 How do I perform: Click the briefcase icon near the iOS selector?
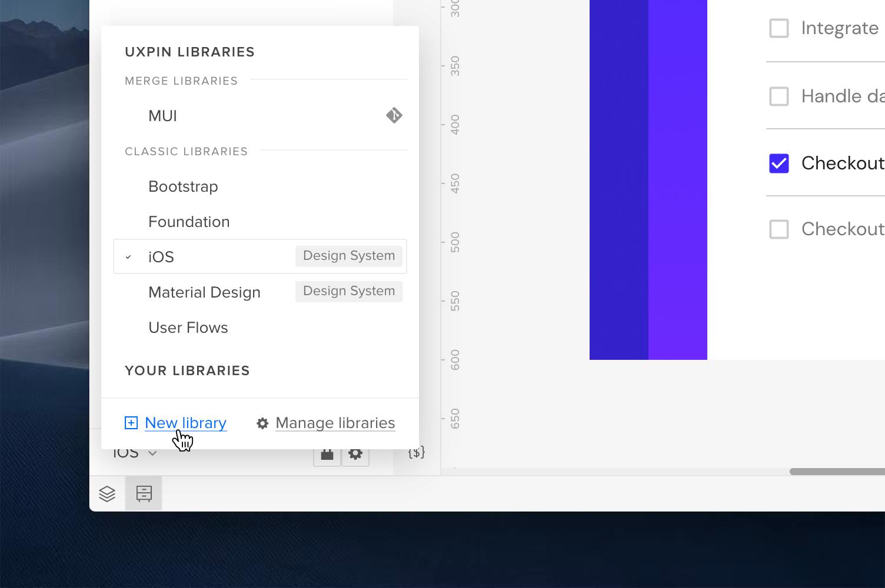click(x=327, y=453)
